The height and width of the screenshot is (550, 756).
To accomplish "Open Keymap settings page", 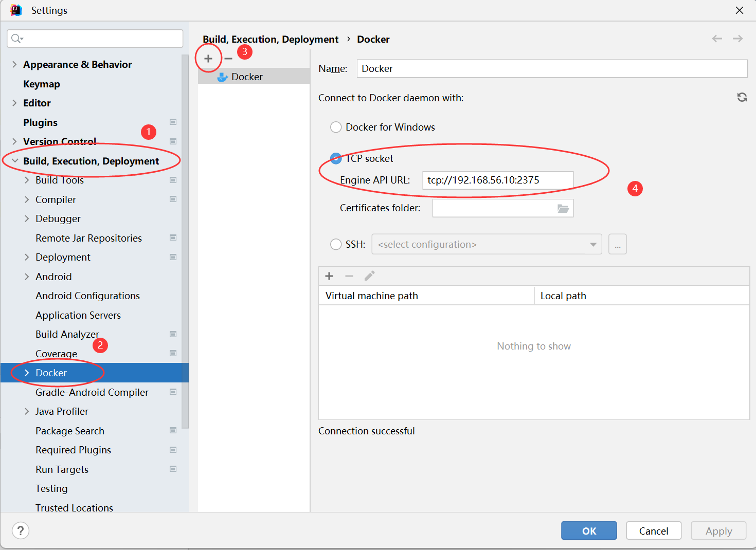I will pyautogui.click(x=42, y=84).
